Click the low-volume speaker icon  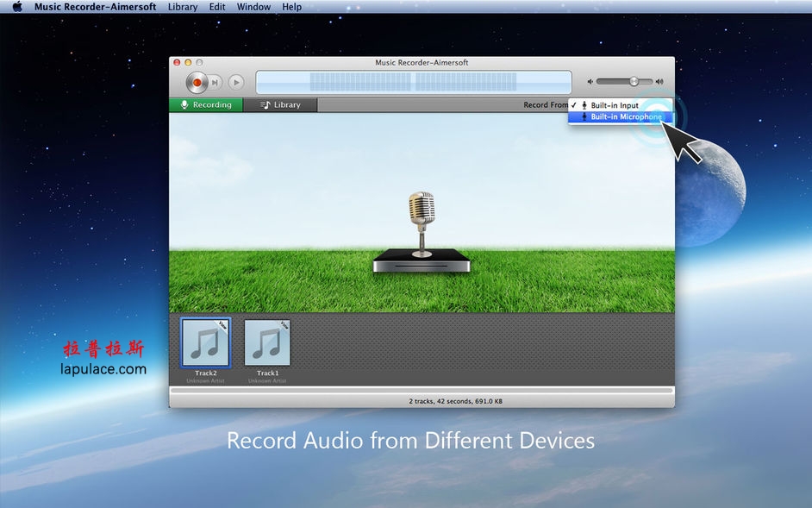point(590,82)
